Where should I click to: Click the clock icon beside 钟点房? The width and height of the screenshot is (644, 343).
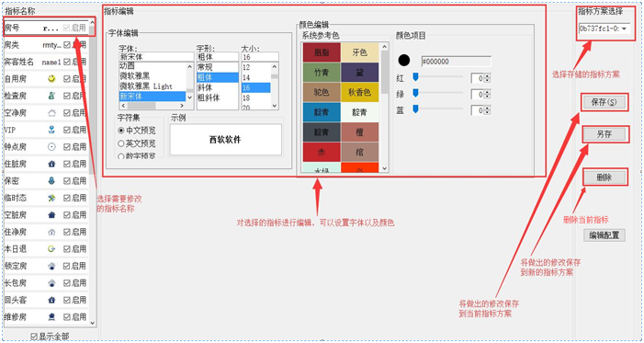tap(51, 147)
